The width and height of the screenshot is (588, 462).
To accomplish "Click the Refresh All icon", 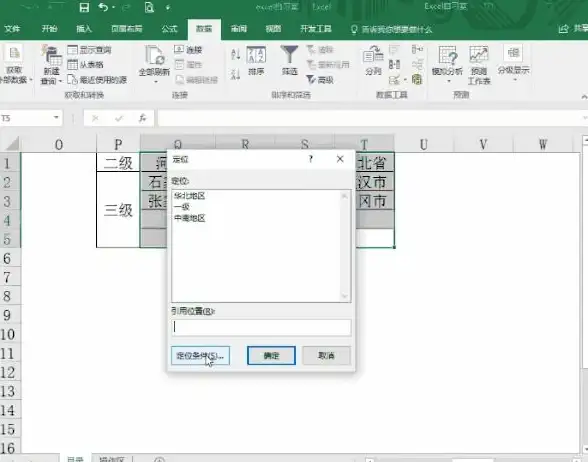I will point(154,55).
